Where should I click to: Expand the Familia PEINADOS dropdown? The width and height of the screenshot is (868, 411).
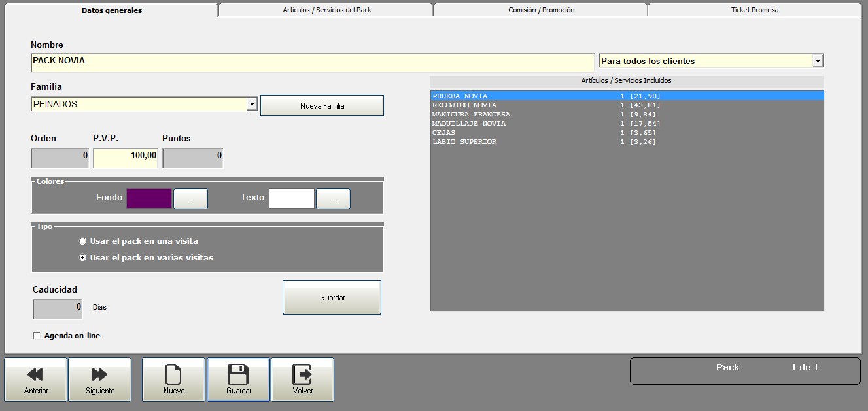point(252,104)
